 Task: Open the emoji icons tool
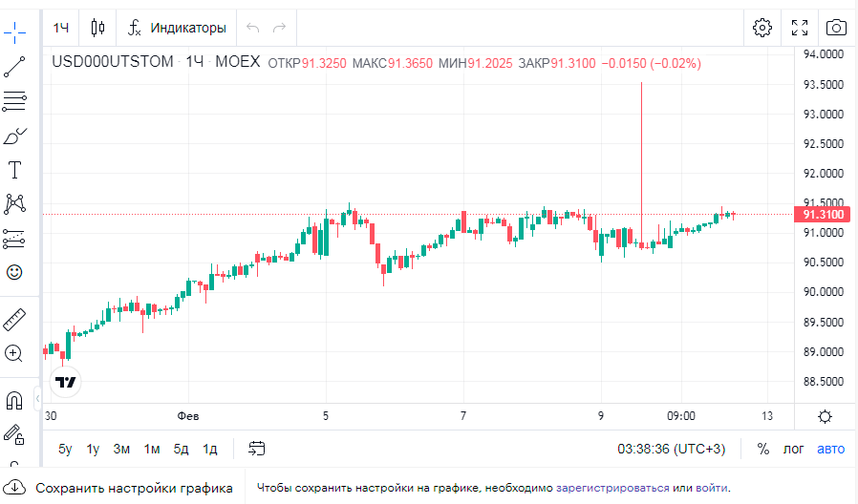(x=14, y=272)
